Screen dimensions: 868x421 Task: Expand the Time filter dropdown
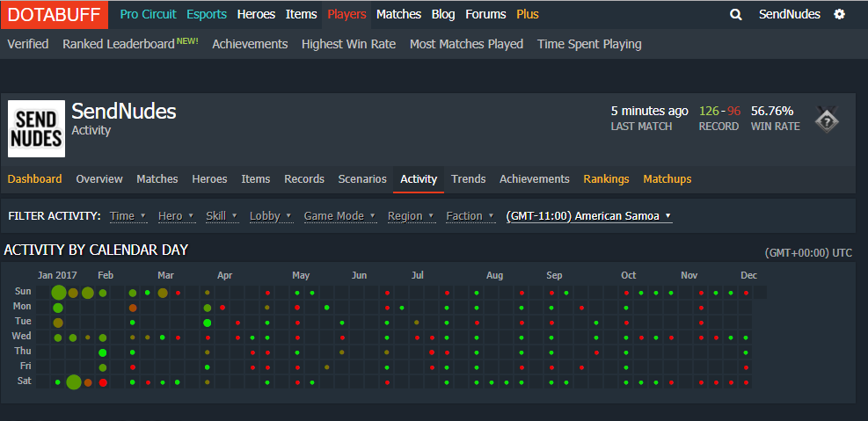coord(127,216)
